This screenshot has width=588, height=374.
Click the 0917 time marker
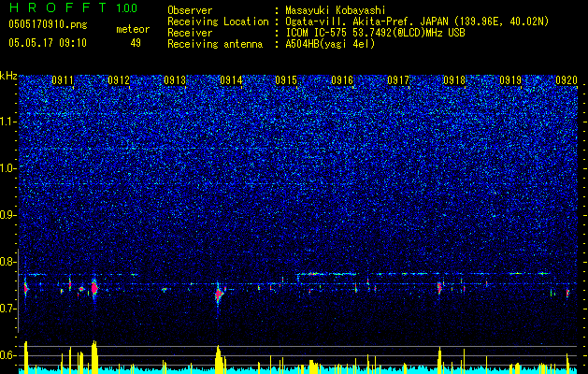coord(398,79)
